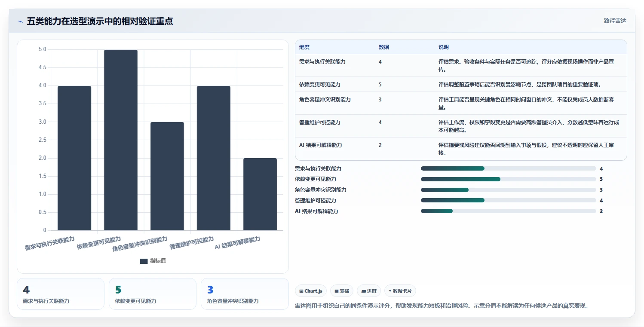Image resolution: width=644 pixels, height=327 pixels.
Task: Open the data card showing 5 依赖变更可见能力
Action: (x=153, y=294)
